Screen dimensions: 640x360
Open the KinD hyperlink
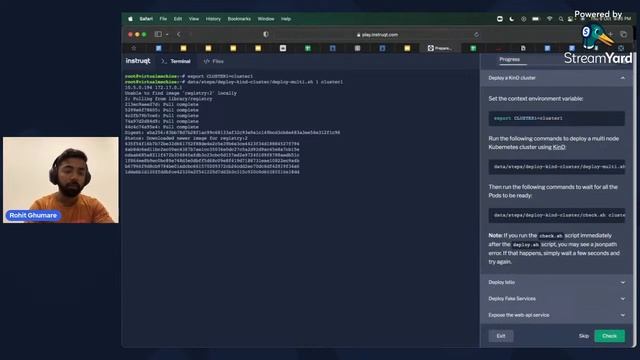pyautogui.click(x=559, y=147)
